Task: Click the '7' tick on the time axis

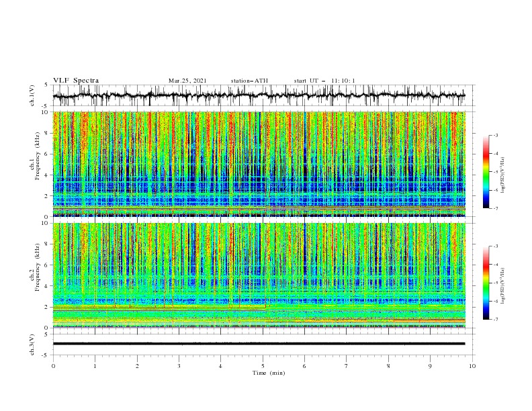Action: [x=347, y=366]
